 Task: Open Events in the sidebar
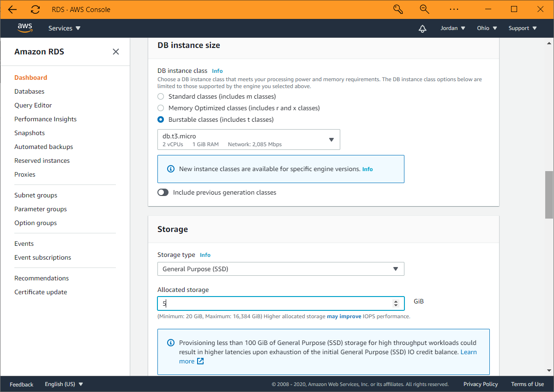(x=24, y=244)
